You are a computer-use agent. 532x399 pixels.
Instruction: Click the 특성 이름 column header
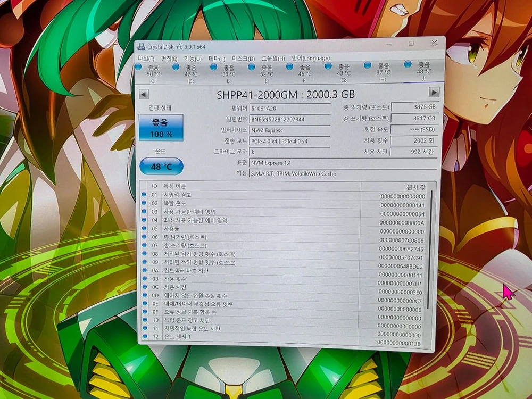click(261, 186)
